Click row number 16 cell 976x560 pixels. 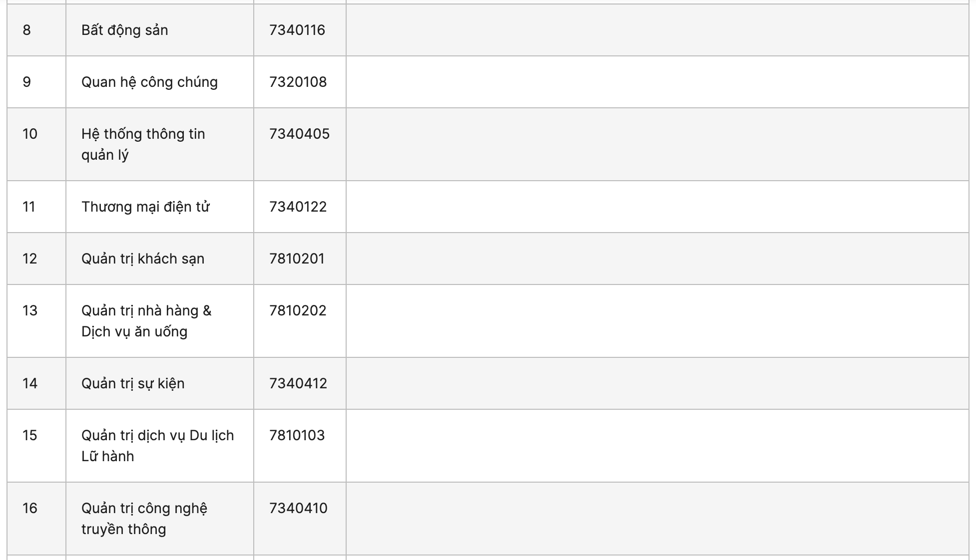[36, 519]
